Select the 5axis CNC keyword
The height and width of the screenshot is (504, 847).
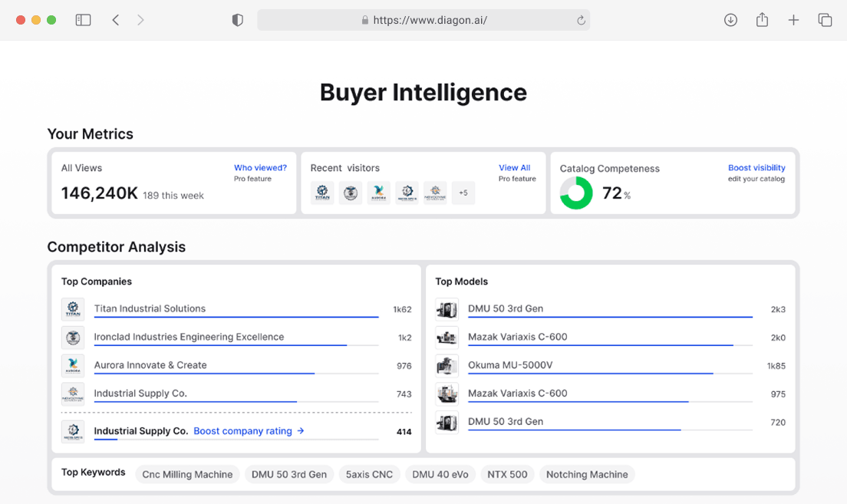click(370, 474)
